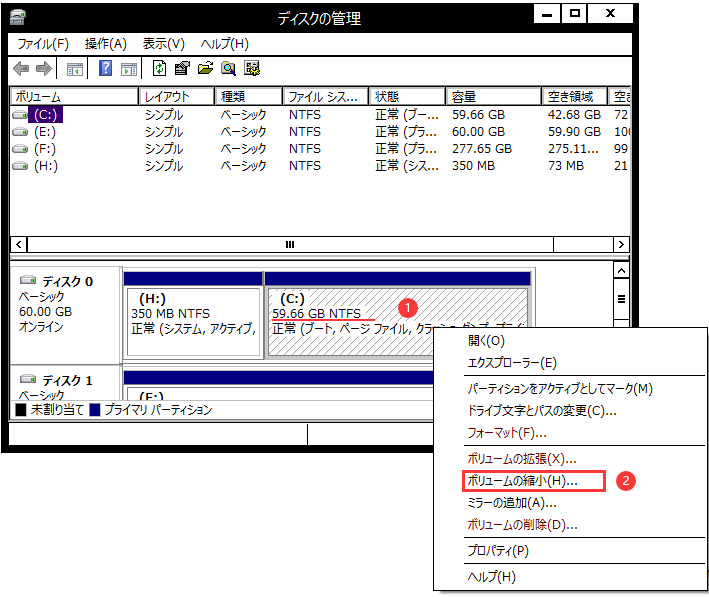Click the drive icon of volume (E:)
Screen dimensions: 709x597
tap(20, 132)
